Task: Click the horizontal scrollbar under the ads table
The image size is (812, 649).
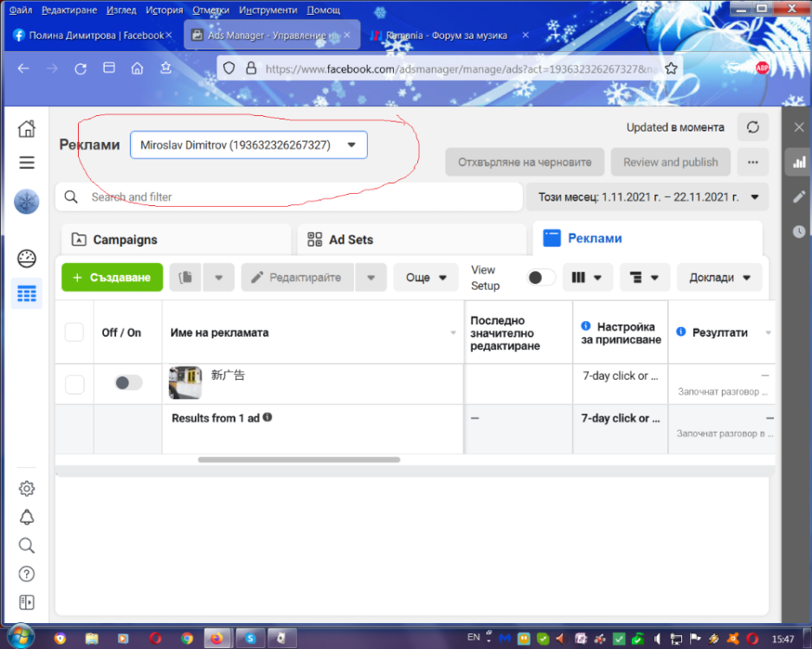Action: (x=299, y=459)
